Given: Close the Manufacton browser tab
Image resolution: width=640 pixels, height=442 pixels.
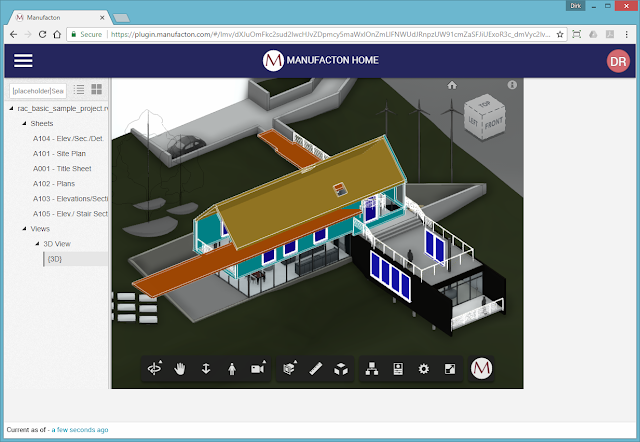Looking at the screenshot, I should click(x=102, y=18).
